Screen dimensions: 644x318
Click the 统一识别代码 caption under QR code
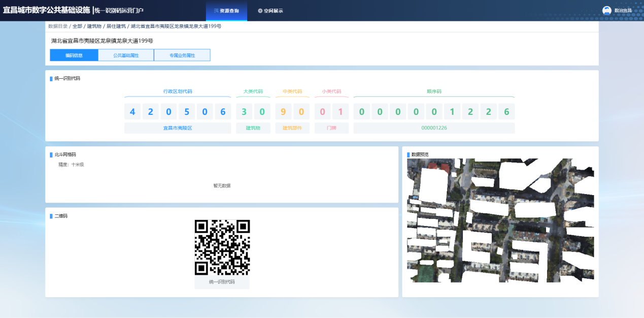(222, 282)
